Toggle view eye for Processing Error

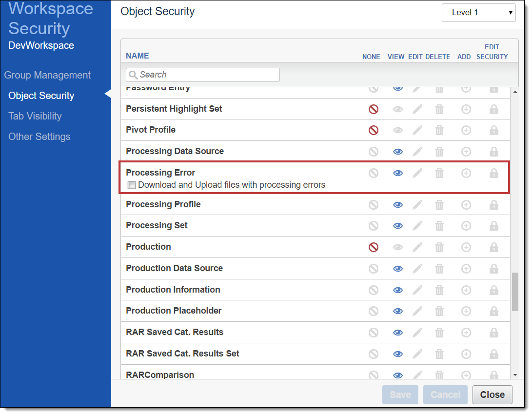[x=398, y=173]
